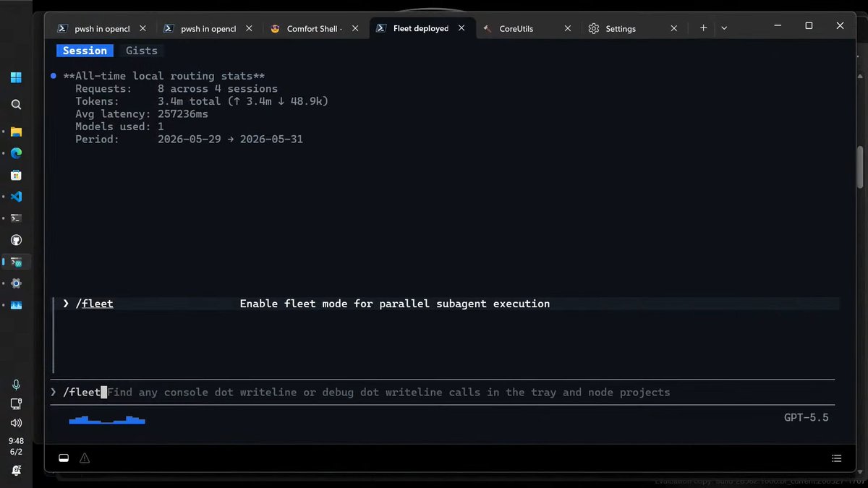
Task: Open the Terminal taskbar icon
Action: point(16,218)
